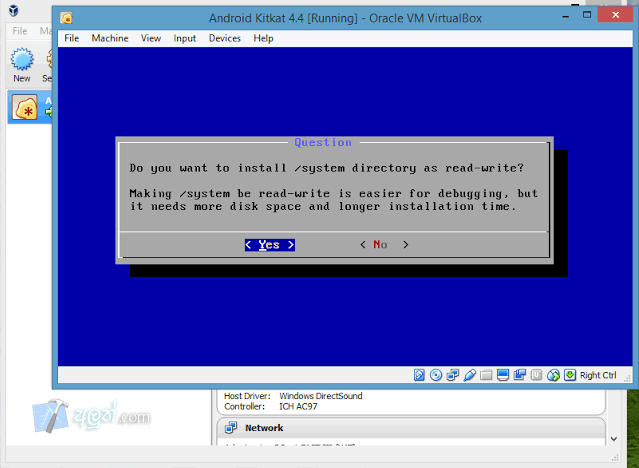The image size is (639, 468).
Task: Open the Input menu
Action: [x=185, y=38]
